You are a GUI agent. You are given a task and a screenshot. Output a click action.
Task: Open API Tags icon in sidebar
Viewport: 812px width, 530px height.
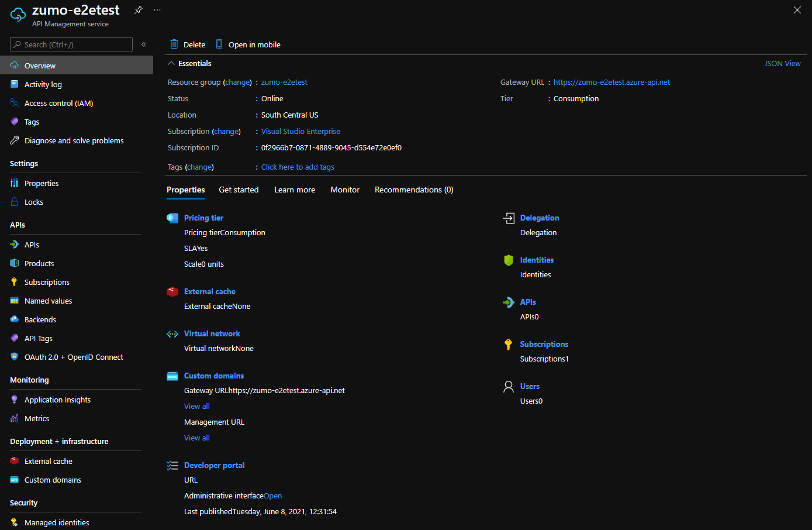[x=15, y=338]
